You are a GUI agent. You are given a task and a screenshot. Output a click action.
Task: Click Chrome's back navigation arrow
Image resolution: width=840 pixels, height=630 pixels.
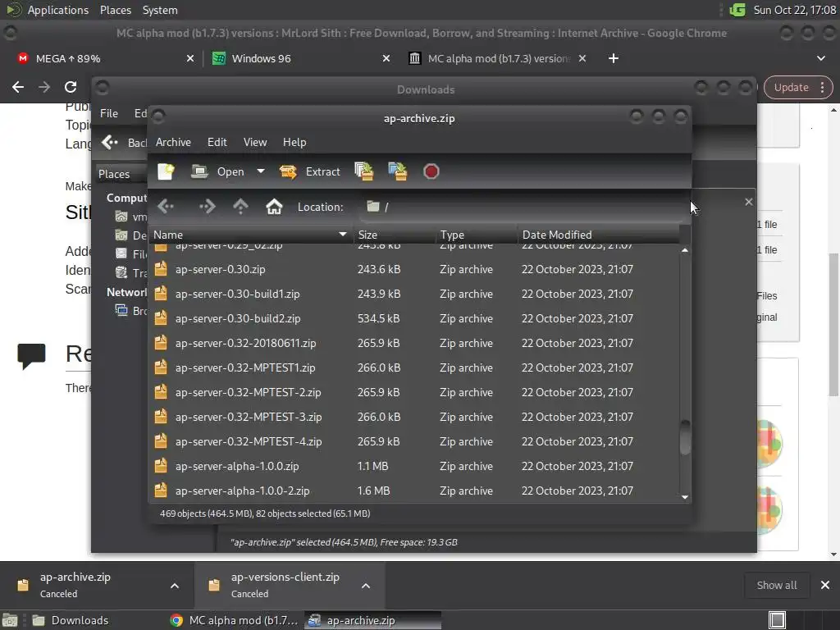(18, 87)
